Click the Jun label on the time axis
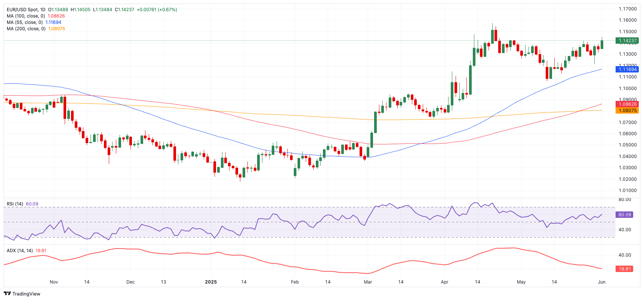 [601, 282]
